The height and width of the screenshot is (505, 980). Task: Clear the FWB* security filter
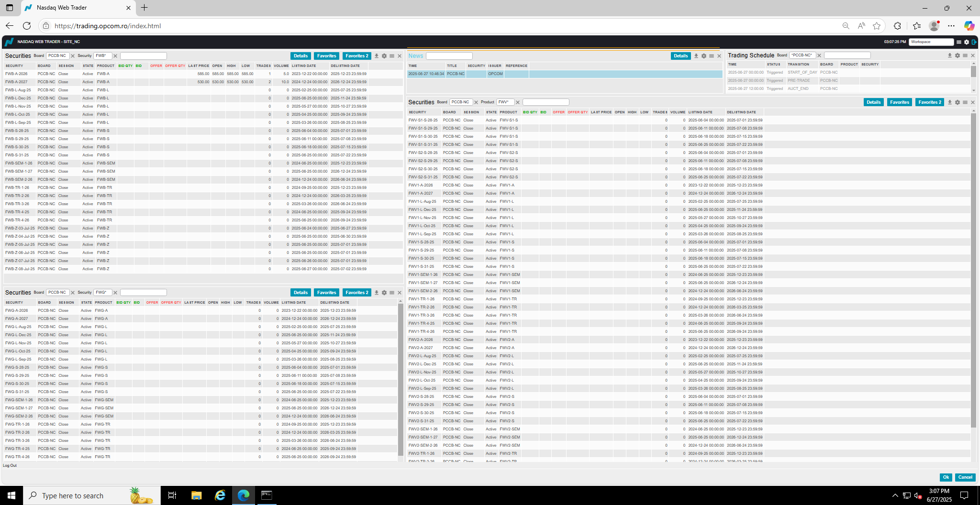[115, 56]
